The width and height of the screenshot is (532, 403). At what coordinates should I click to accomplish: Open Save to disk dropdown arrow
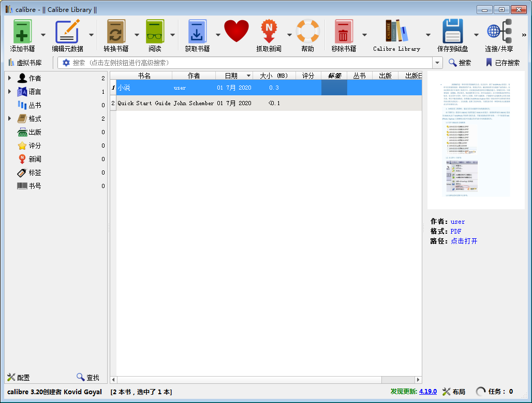pyautogui.click(x=476, y=35)
